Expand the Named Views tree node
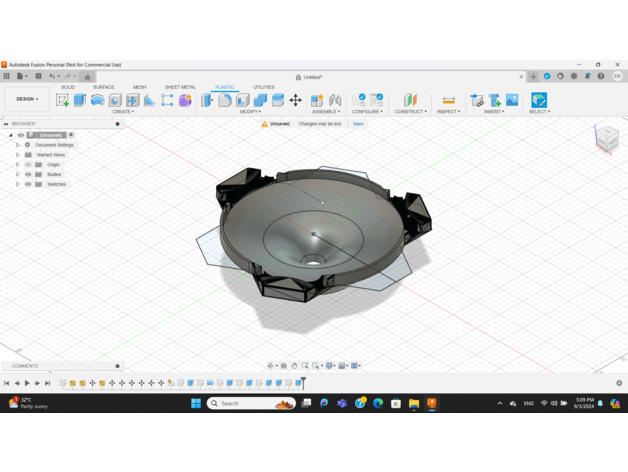The image size is (628, 472). [x=18, y=155]
